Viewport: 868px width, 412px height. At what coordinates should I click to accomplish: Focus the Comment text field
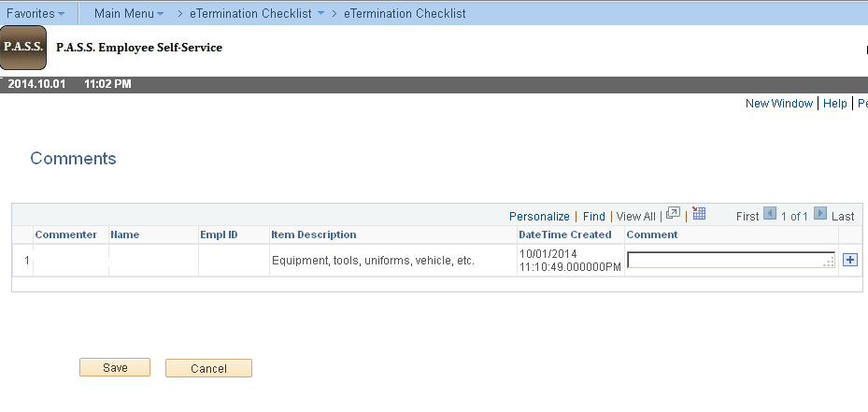click(x=732, y=261)
